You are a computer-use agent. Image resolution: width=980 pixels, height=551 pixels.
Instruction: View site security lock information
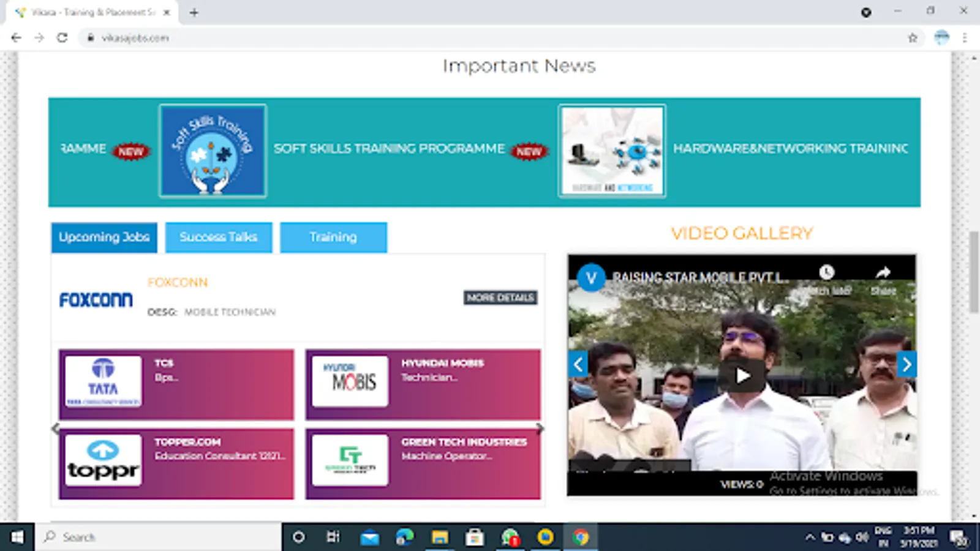pyautogui.click(x=91, y=38)
